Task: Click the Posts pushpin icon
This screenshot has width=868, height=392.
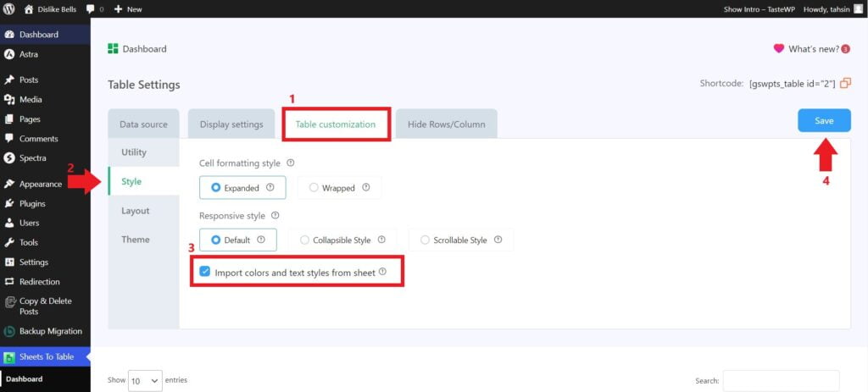Action: pyautogui.click(x=8, y=80)
